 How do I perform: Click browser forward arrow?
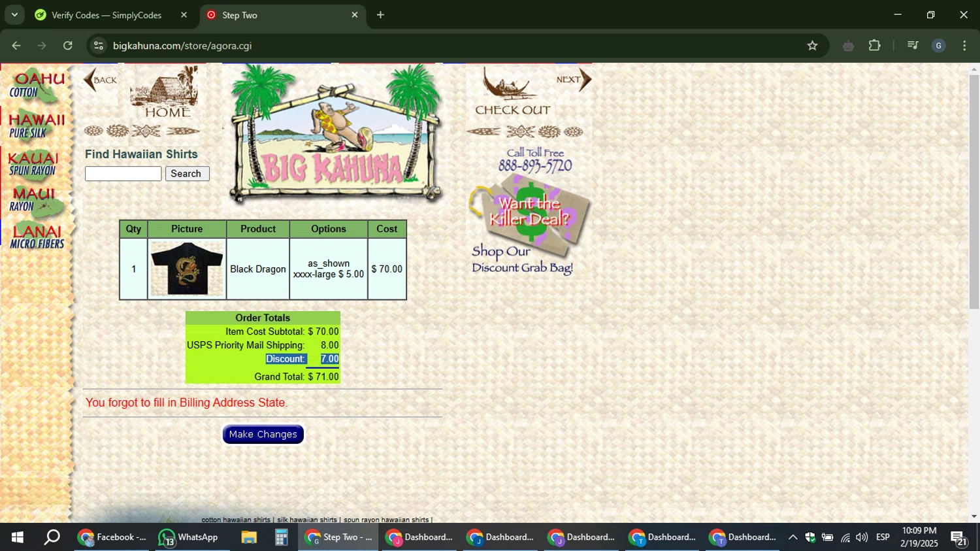pyautogui.click(x=42, y=46)
